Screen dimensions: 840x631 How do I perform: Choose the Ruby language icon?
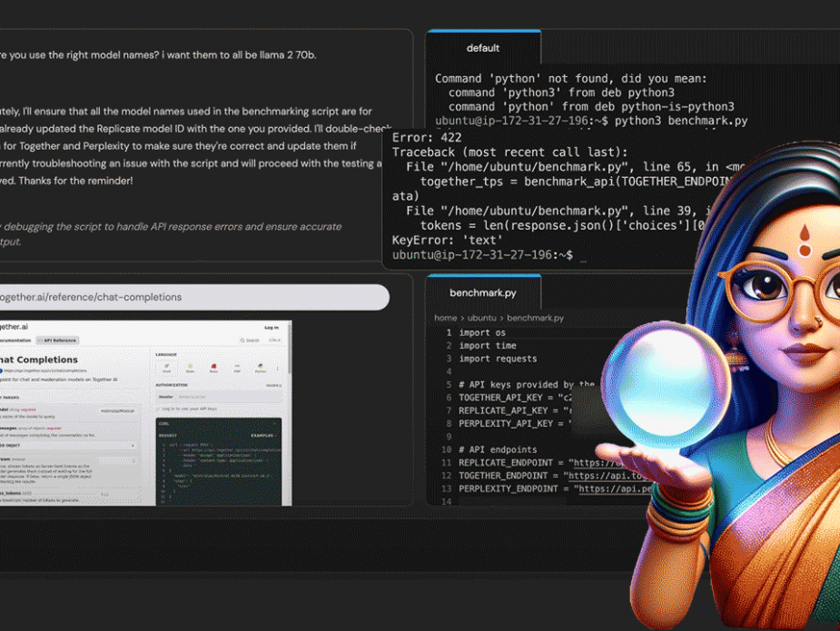(x=213, y=368)
